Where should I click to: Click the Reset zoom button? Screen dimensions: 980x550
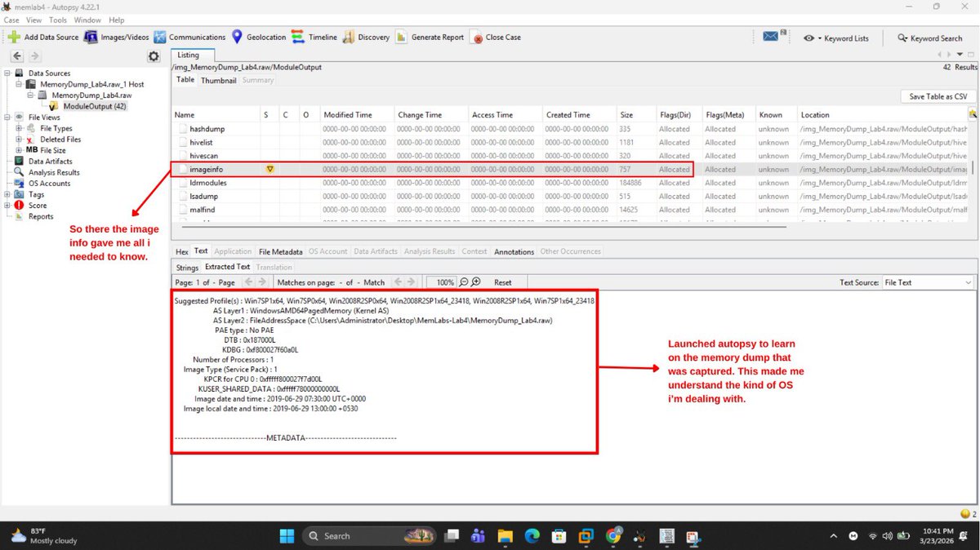[503, 282]
